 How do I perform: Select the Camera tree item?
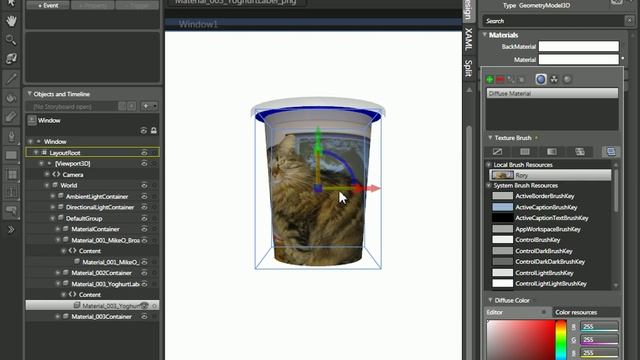[x=73, y=175]
